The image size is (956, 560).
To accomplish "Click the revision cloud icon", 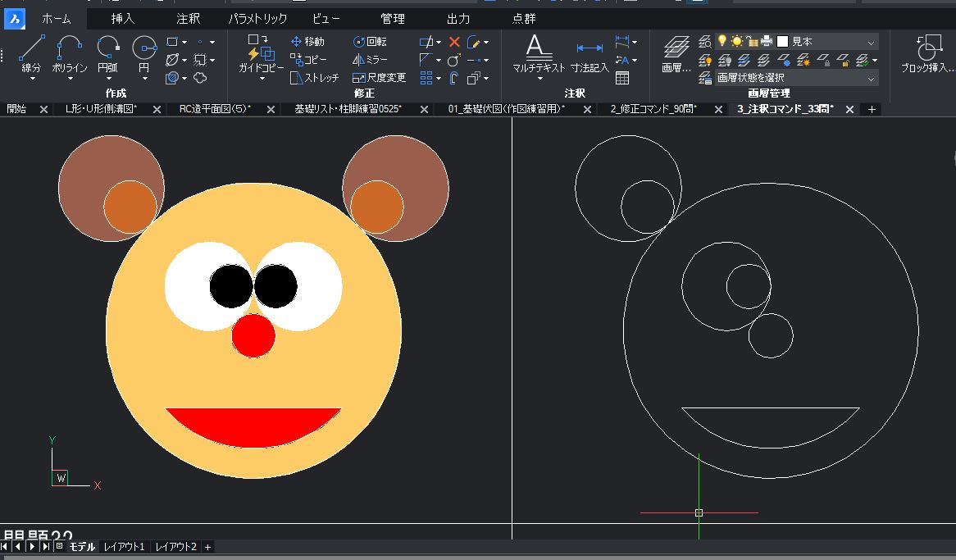I will coord(200,78).
